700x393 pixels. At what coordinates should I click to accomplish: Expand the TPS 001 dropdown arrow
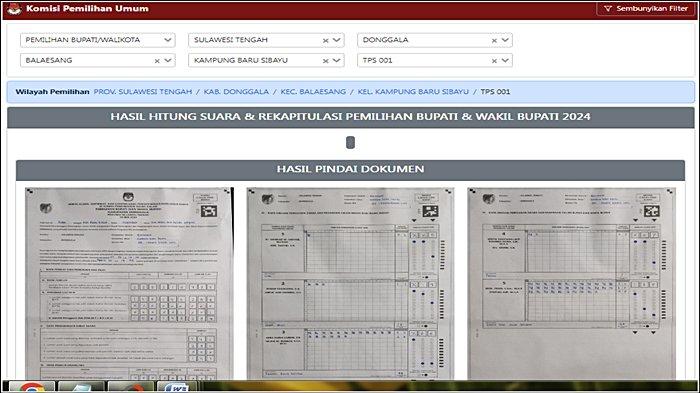coord(505,60)
